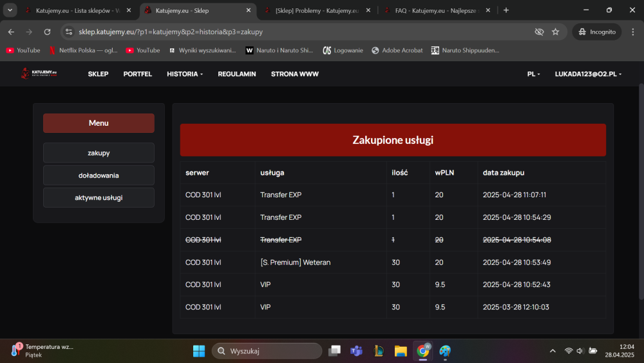Open STRONA WWW link
This screenshot has width=644, height=363.
tap(295, 74)
